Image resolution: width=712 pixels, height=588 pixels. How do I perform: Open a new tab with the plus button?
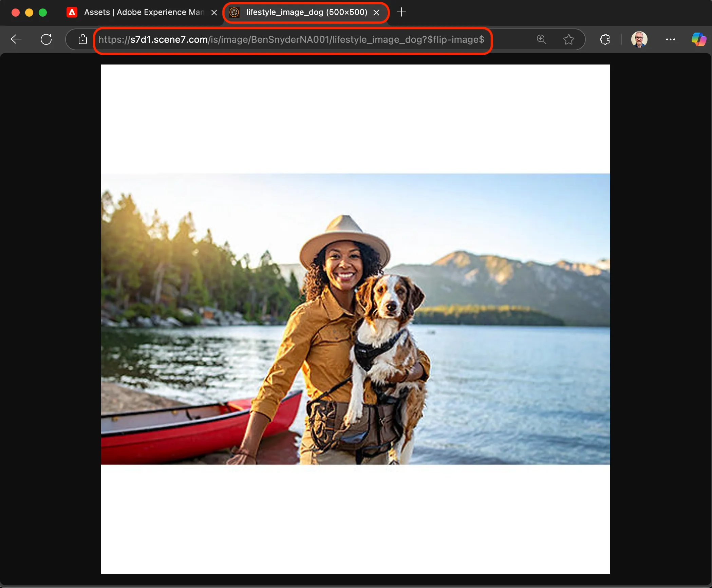401,12
